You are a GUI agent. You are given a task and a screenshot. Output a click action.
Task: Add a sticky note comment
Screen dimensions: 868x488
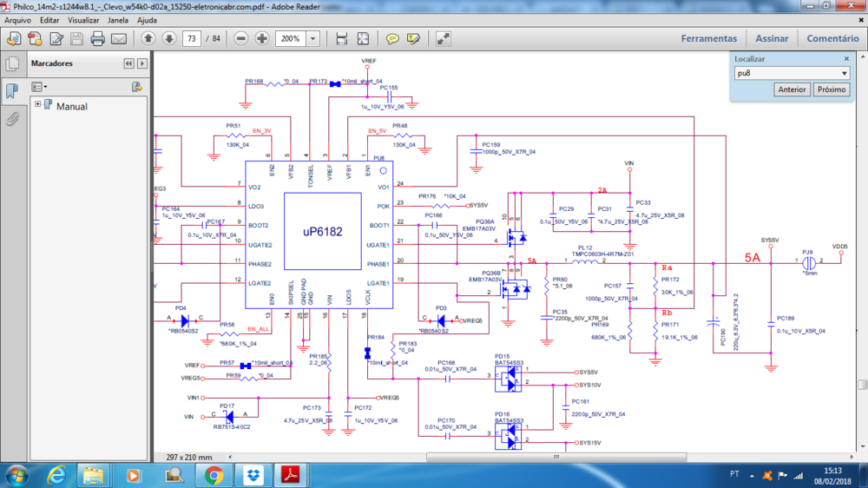[392, 39]
